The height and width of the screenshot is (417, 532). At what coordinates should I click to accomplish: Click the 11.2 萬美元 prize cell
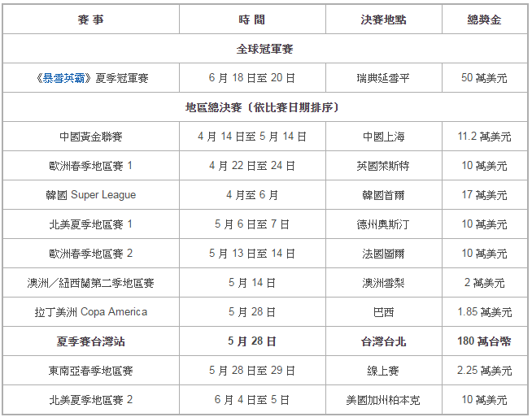(484, 137)
